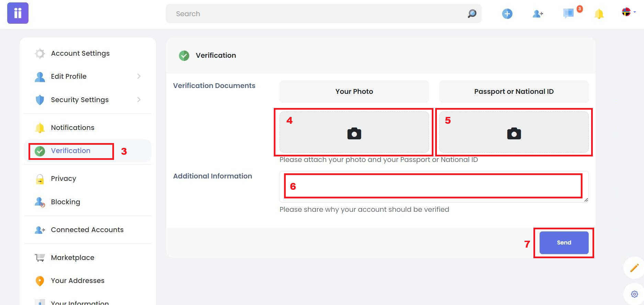The width and height of the screenshot is (644, 305).
Task: Click the Account Settings gear icon
Action: click(x=40, y=53)
